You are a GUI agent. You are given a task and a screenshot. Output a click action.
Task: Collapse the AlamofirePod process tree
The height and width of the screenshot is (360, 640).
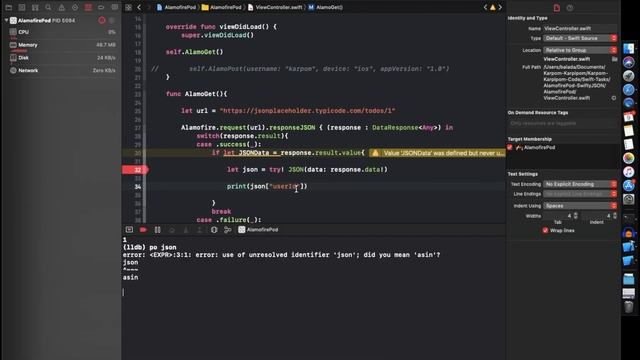click(x=7, y=20)
